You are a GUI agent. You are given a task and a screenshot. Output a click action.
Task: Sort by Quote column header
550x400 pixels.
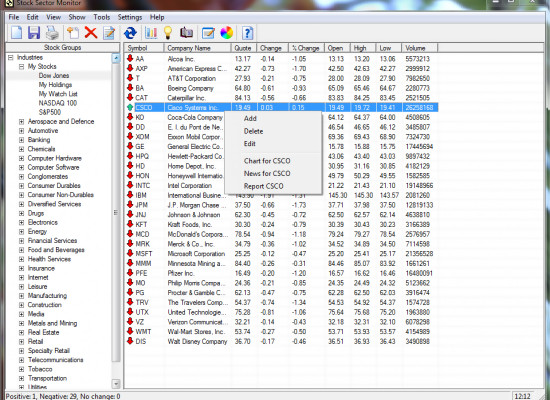point(244,48)
